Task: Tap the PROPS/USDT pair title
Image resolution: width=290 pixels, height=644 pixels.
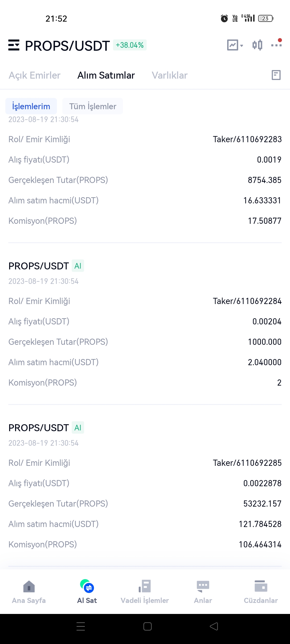Action: click(x=67, y=46)
